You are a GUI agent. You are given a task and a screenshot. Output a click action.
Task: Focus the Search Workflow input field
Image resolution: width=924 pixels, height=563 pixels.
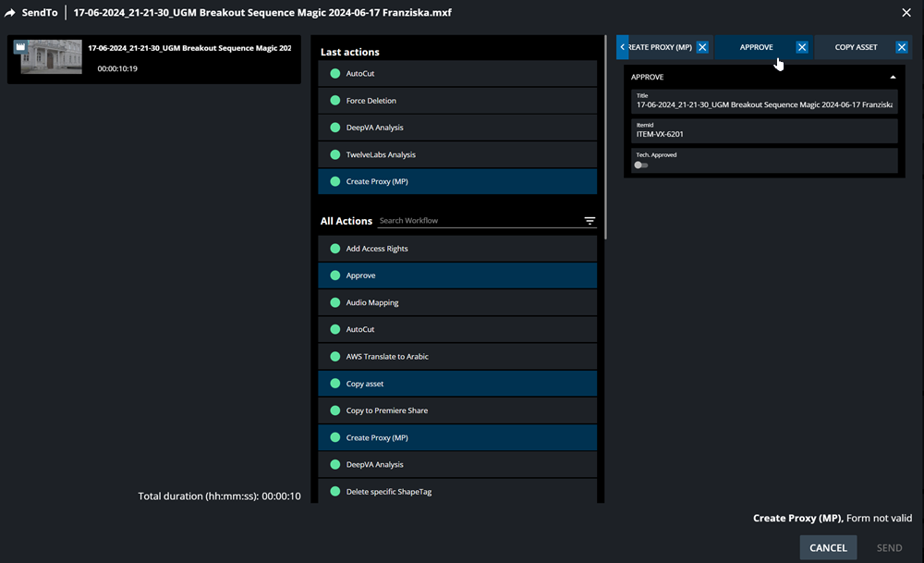pyautogui.click(x=479, y=221)
